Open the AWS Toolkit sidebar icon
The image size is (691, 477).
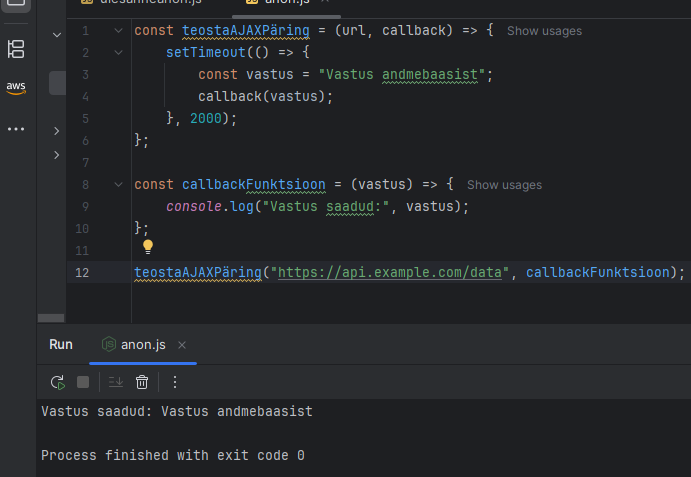click(16, 88)
